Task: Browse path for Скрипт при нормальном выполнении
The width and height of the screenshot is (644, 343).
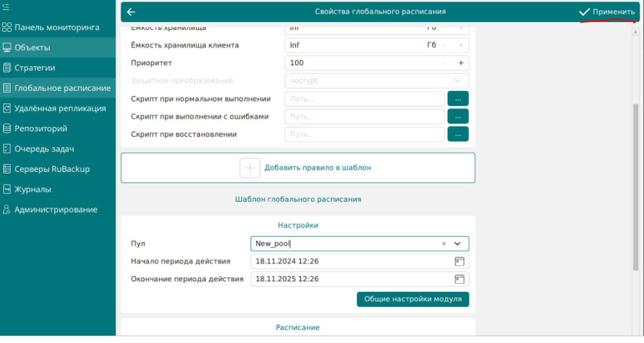Action: point(458,99)
